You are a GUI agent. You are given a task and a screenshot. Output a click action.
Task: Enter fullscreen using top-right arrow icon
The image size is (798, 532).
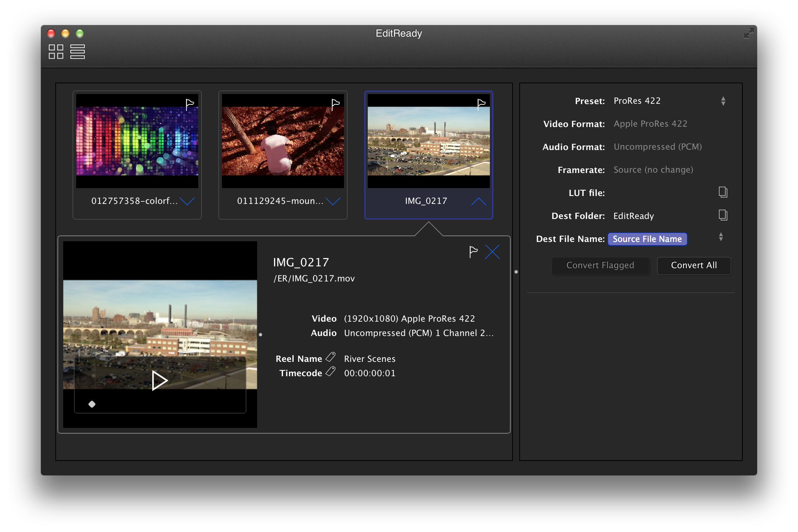[x=748, y=33]
